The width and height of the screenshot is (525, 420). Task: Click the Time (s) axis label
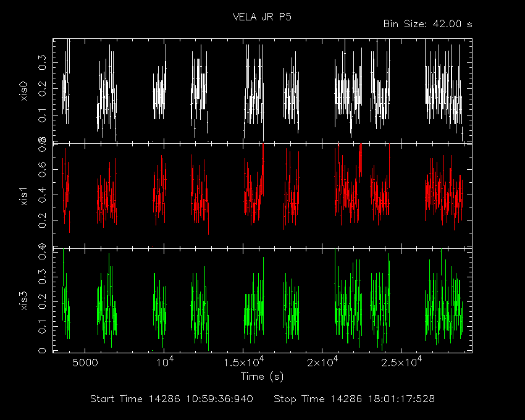[262, 377]
